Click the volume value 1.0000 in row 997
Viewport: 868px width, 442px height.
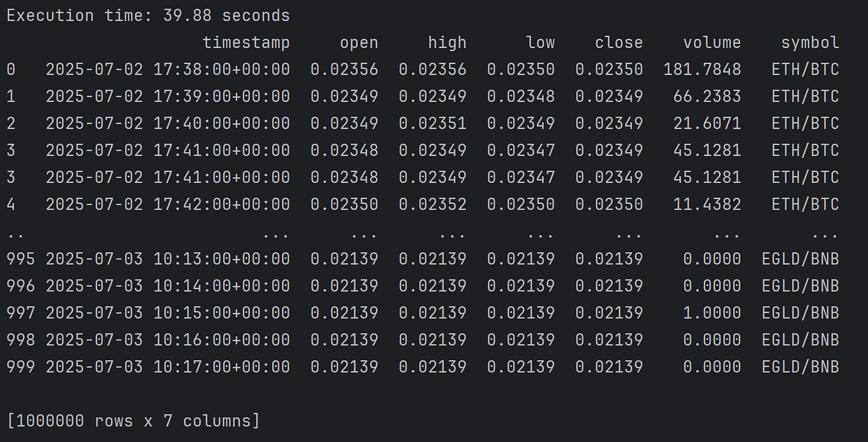(x=711, y=312)
